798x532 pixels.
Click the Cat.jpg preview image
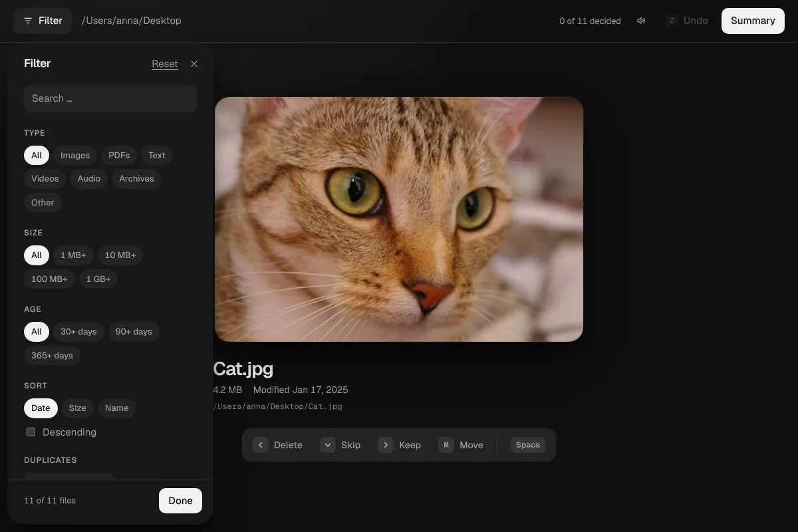(x=398, y=219)
